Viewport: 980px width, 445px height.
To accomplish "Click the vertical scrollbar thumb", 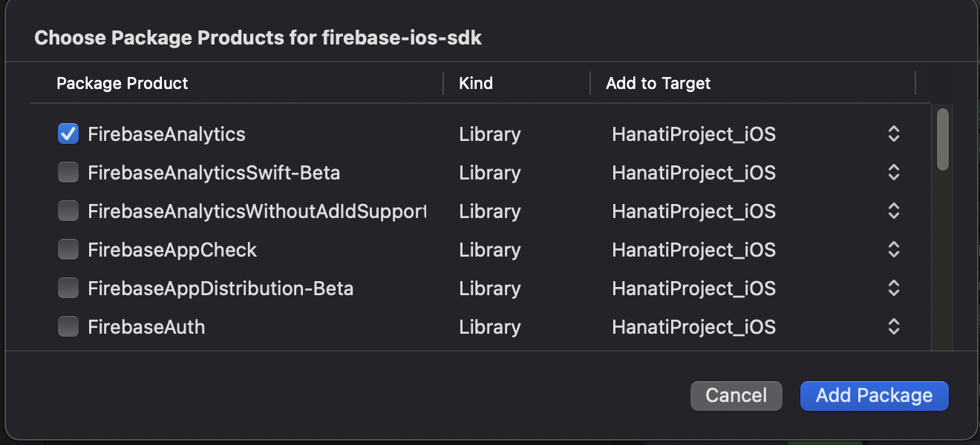I will coord(943,139).
